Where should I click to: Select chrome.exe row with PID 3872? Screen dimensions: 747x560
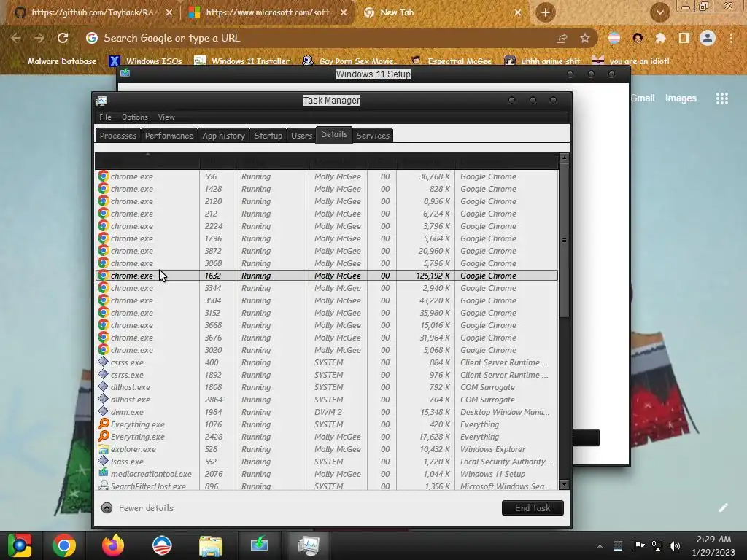click(327, 251)
